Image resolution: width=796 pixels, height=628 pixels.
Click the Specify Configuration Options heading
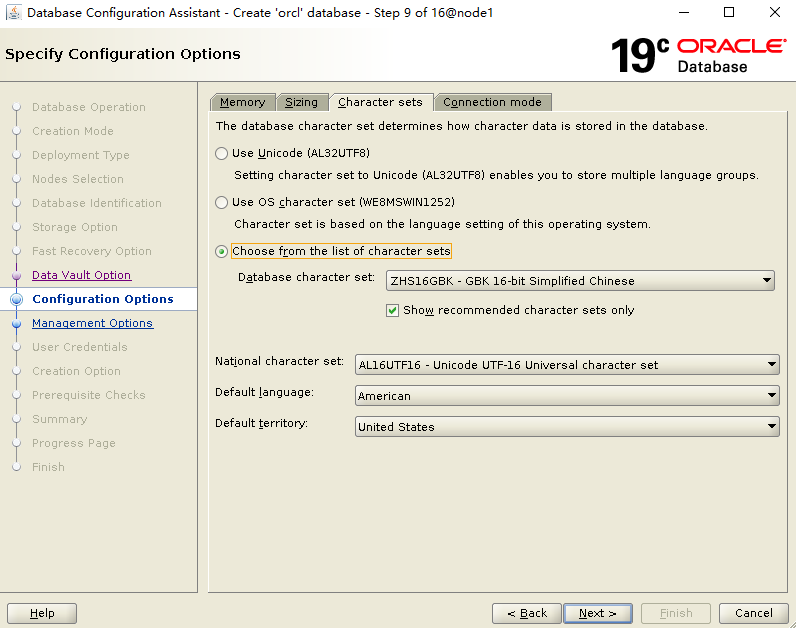pyautogui.click(x=123, y=54)
